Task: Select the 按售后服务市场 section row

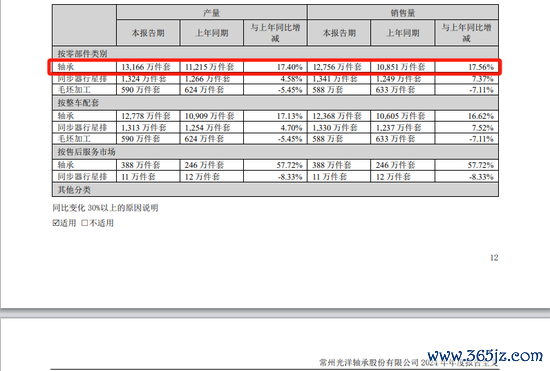Action: [275, 152]
